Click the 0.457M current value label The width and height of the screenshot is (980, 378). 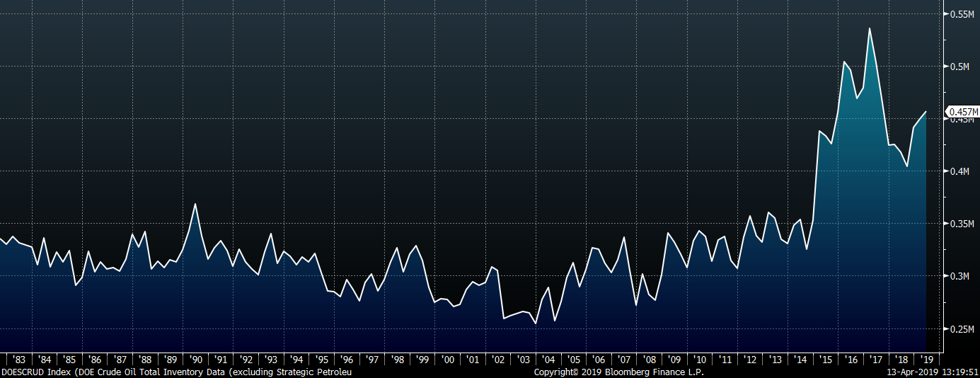tap(963, 112)
